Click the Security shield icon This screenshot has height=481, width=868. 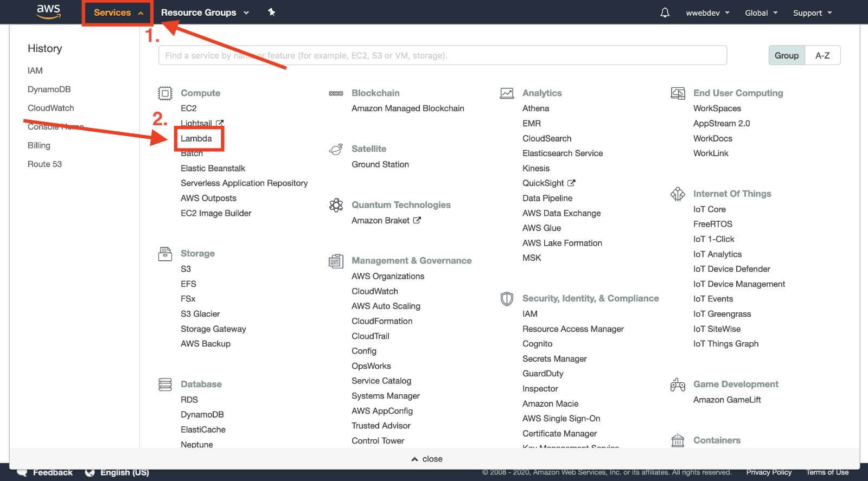click(507, 299)
